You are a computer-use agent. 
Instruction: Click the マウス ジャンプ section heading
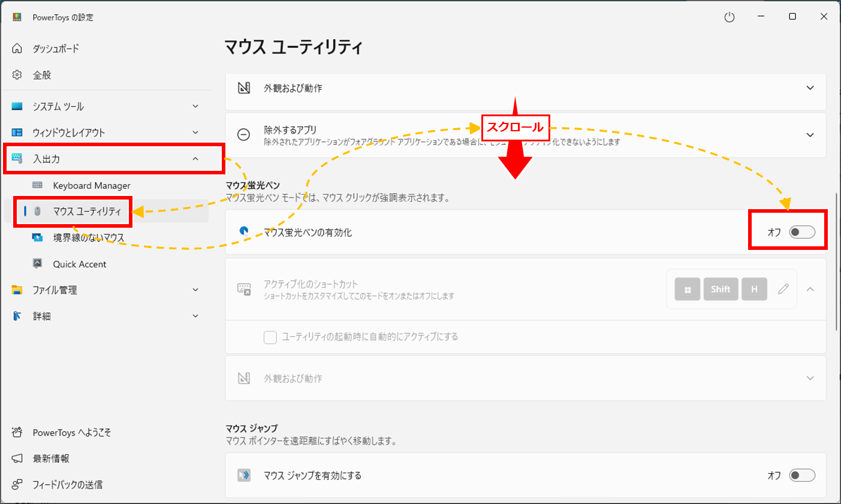[x=252, y=428]
